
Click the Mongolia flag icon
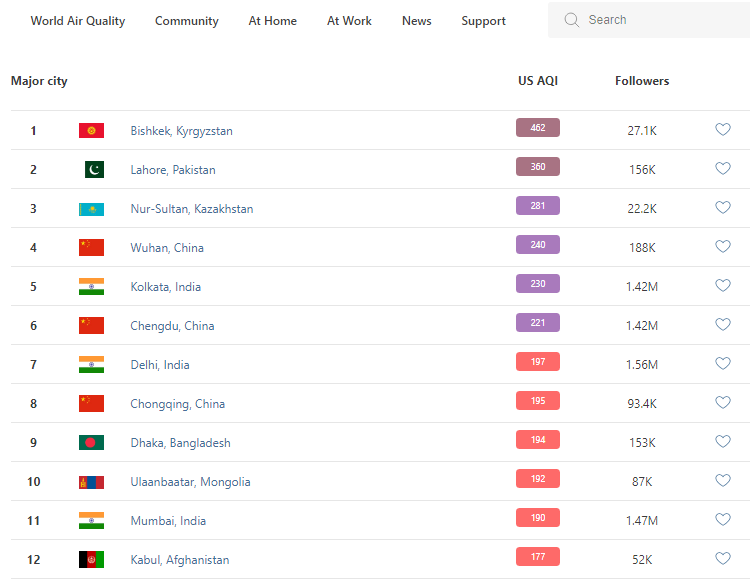[91, 482]
